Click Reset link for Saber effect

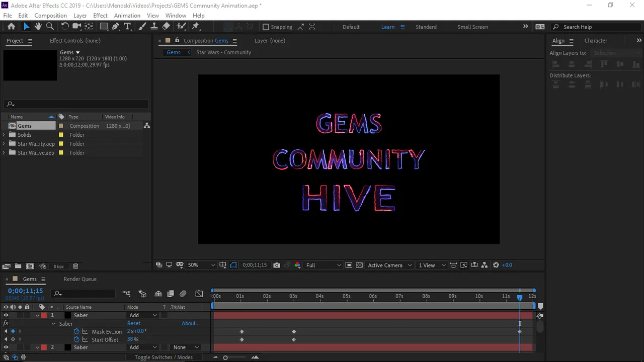click(134, 323)
